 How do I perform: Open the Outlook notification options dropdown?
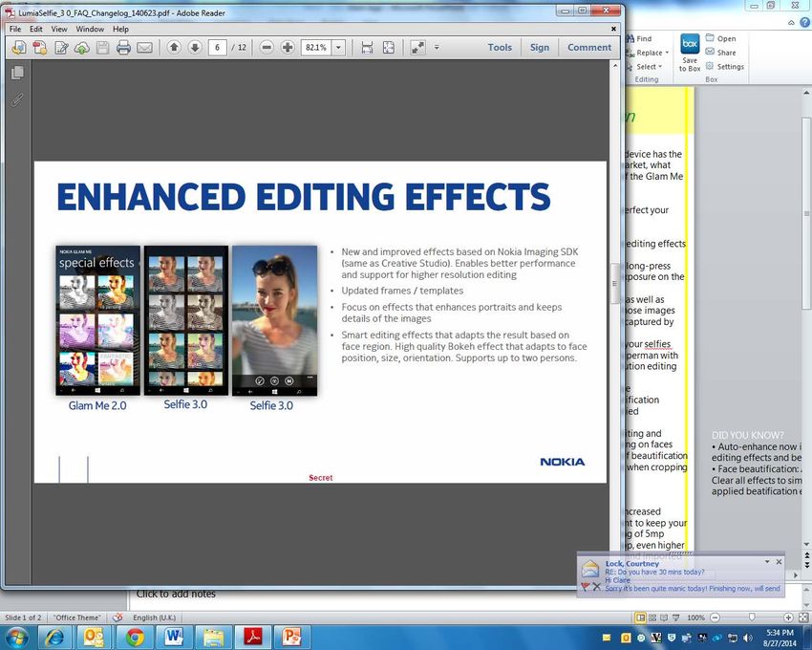[x=767, y=562]
